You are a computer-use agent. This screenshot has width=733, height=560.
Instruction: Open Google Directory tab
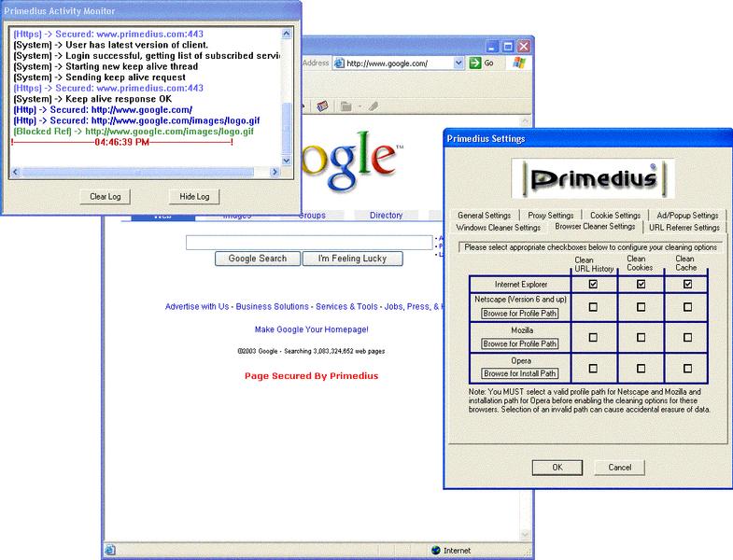(x=387, y=216)
